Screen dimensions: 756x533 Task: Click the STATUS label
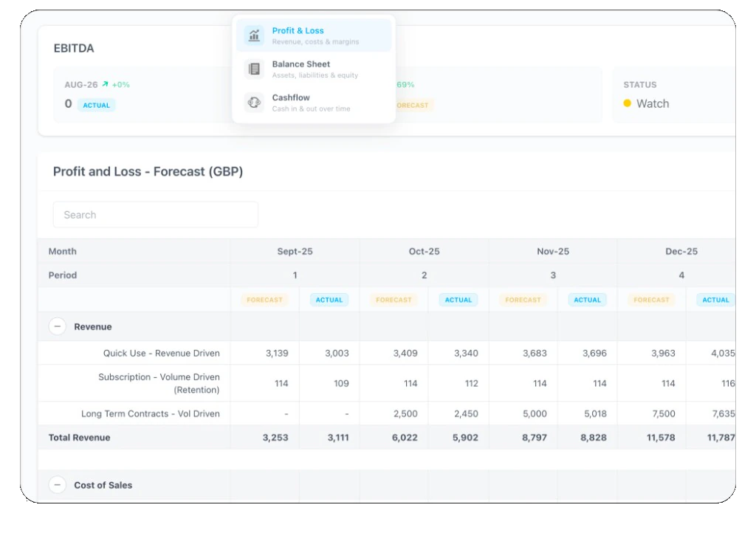640,85
